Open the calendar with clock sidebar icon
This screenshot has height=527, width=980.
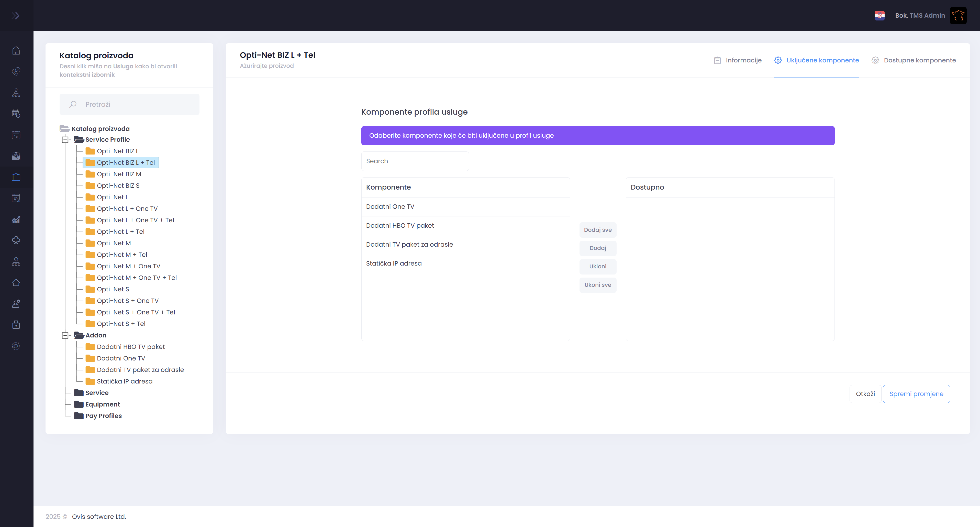coord(16,113)
